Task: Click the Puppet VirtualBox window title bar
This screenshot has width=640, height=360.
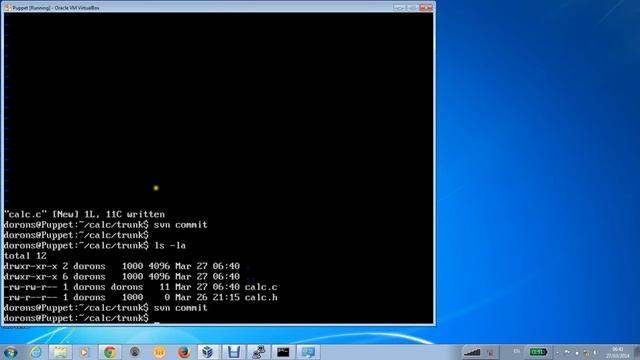Action: click(218, 7)
